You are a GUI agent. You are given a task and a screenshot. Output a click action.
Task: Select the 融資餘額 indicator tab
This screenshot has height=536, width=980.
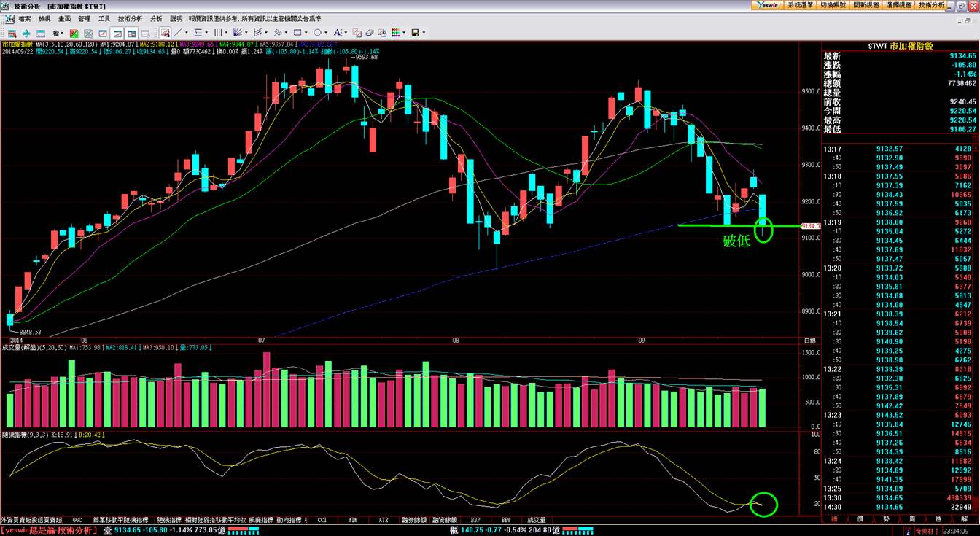(x=446, y=520)
